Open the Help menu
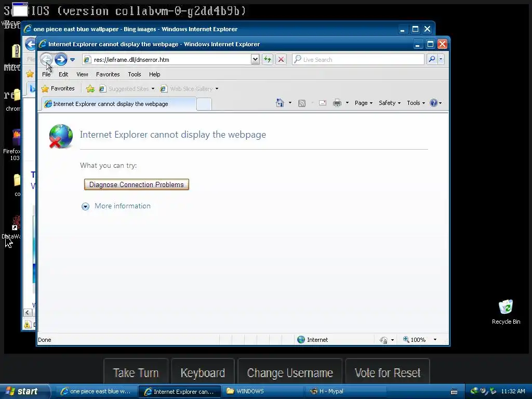 154,74
